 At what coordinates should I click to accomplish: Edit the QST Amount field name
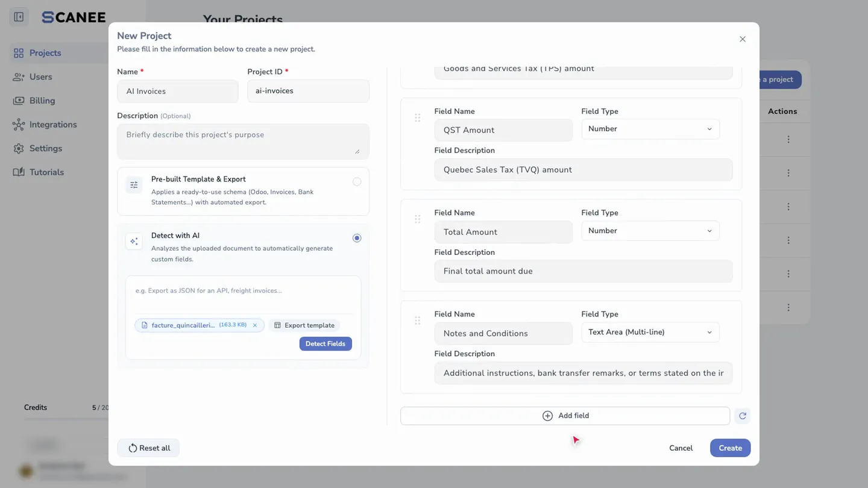tap(503, 130)
